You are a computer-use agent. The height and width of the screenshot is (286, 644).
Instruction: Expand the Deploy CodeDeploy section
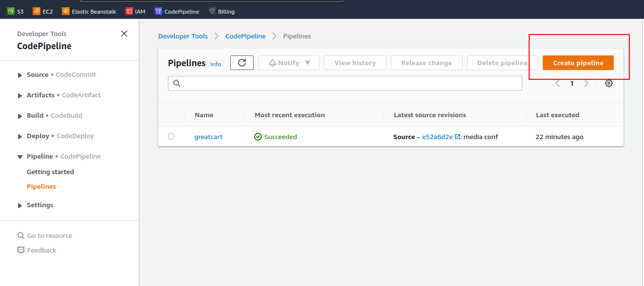pos(20,136)
